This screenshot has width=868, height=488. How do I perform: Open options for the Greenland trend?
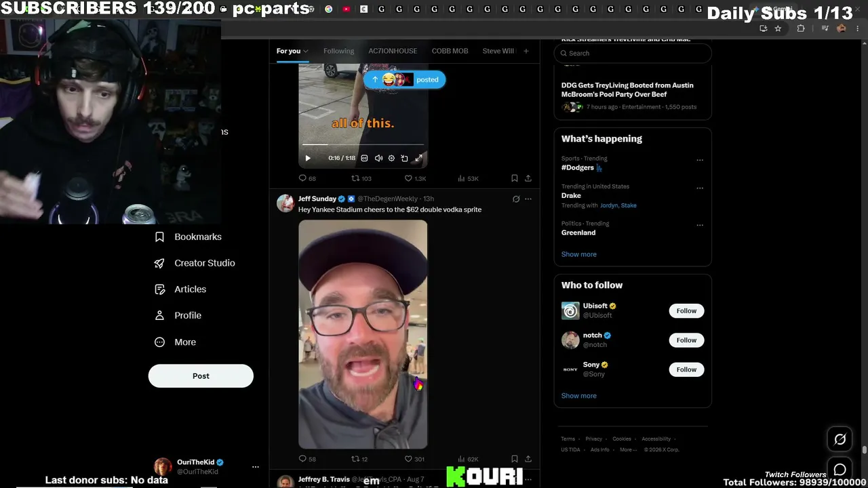tap(700, 225)
